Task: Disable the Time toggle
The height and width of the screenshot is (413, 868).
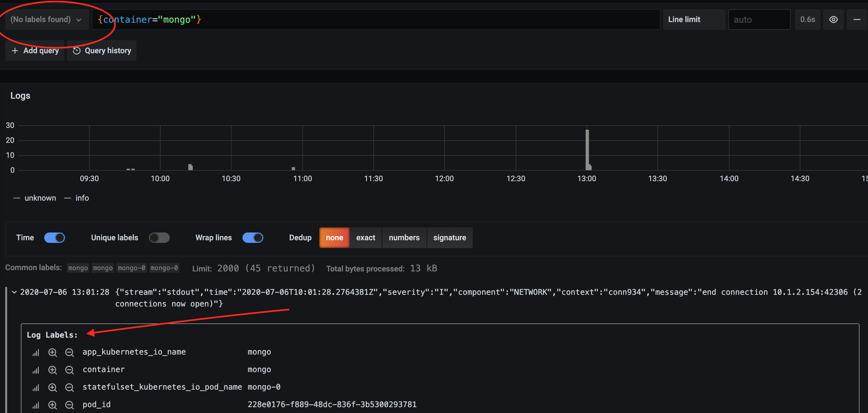Action: [55, 238]
